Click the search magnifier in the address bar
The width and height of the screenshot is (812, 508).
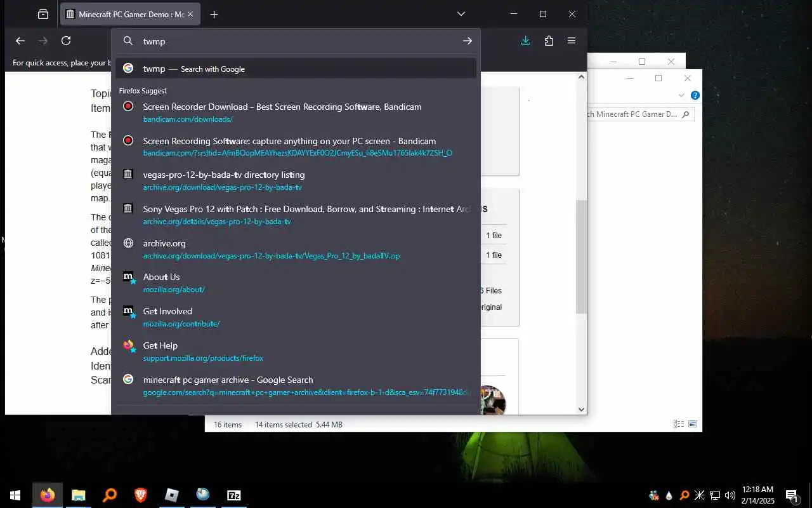tap(128, 41)
